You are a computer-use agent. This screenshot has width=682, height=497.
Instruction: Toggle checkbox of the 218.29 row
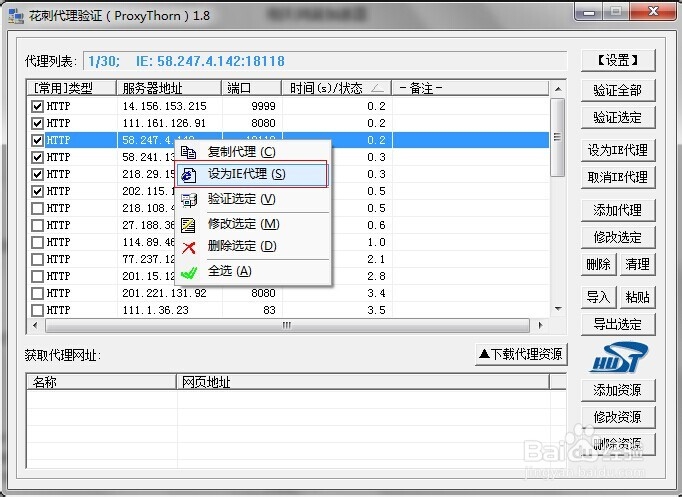pyautogui.click(x=37, y=174)
